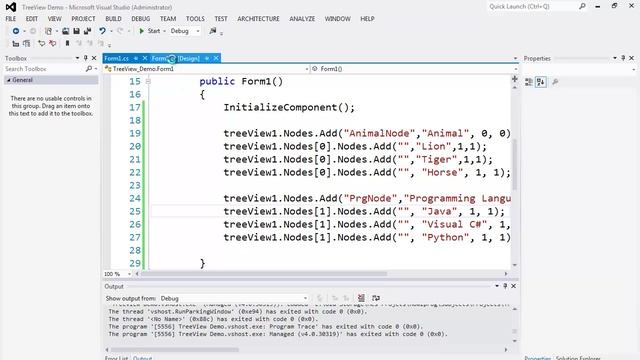
Task: Switch to the Solution Explorer tab
Action: [578, 358]
